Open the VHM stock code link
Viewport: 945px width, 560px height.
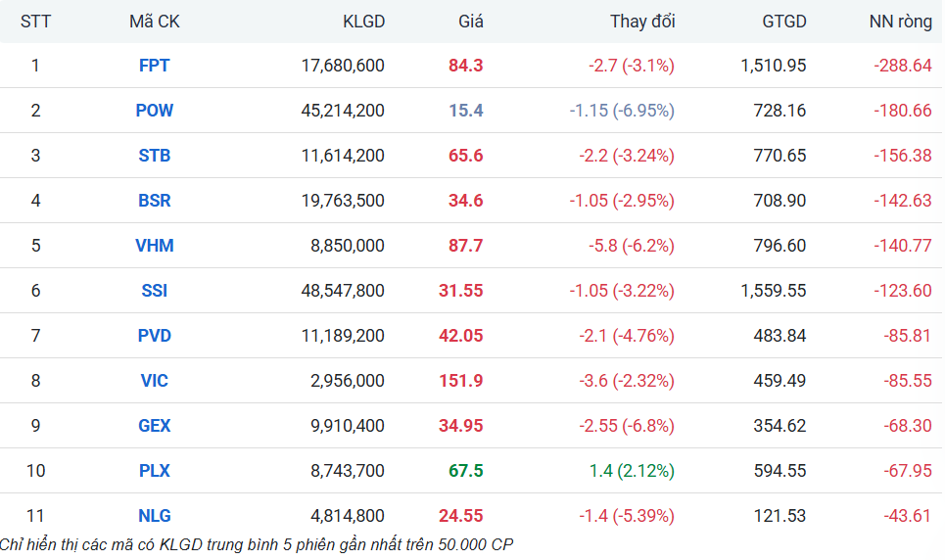(x=155, y=246)
